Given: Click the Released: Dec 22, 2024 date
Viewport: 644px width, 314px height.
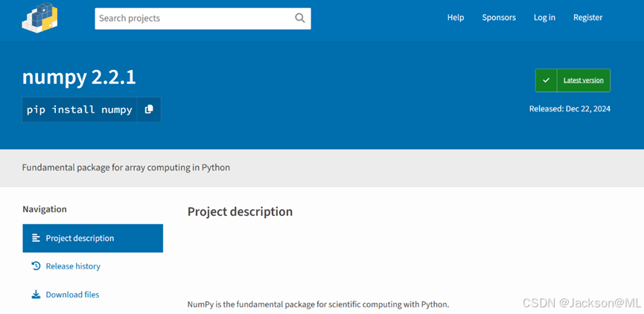Looking at the screenshot, I should pos(570,109).
